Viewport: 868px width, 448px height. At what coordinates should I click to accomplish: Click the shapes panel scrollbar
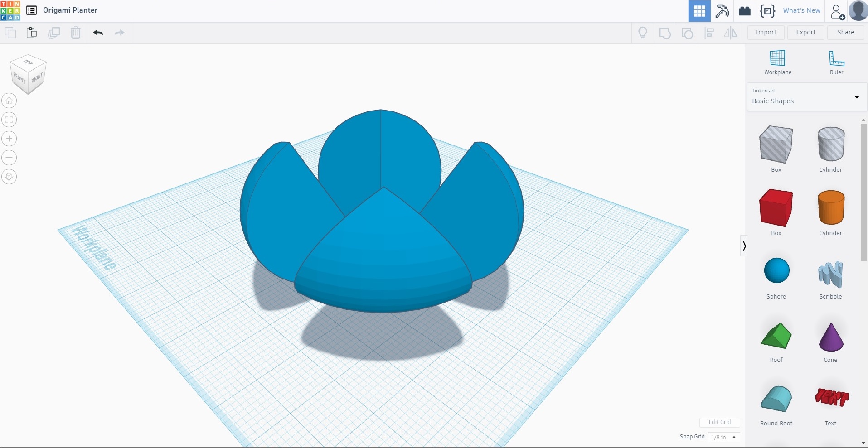click(863, 192)
